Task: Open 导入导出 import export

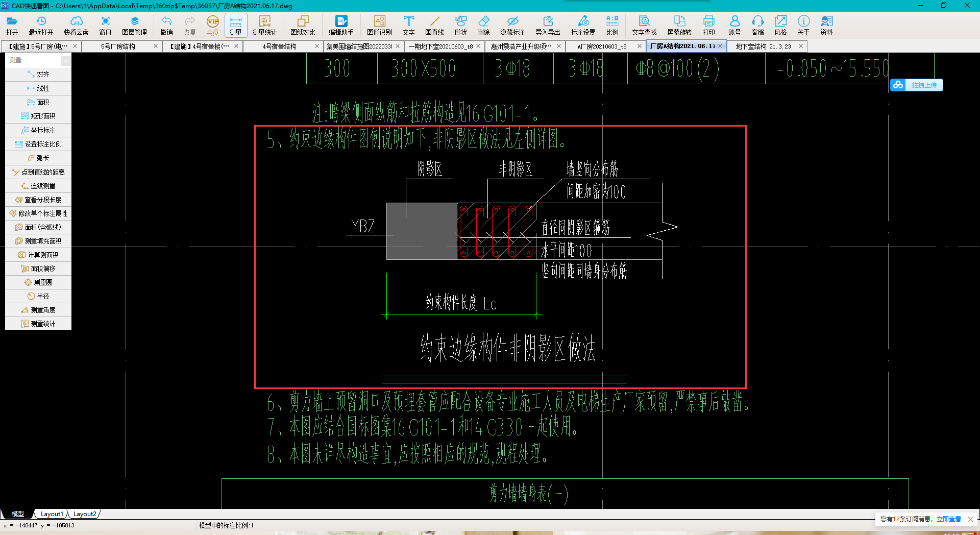Action: pos(548,25)
